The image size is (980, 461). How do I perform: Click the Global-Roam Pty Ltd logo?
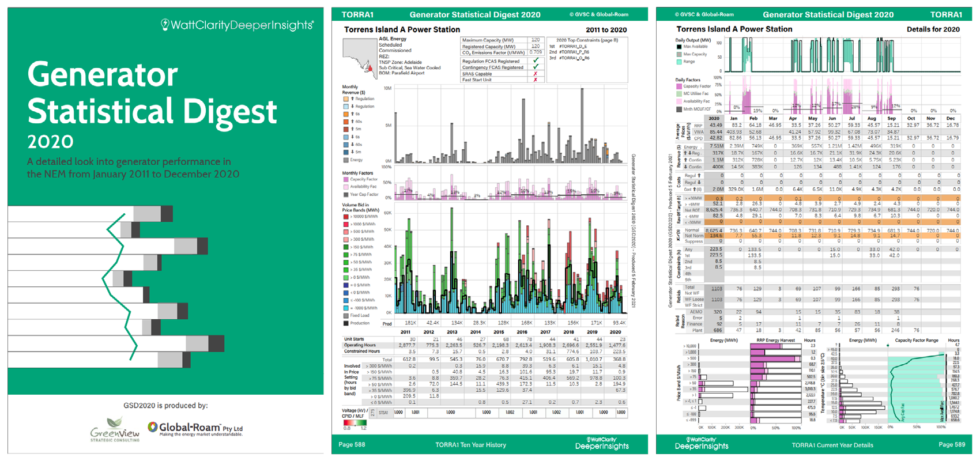click(195, 429)
